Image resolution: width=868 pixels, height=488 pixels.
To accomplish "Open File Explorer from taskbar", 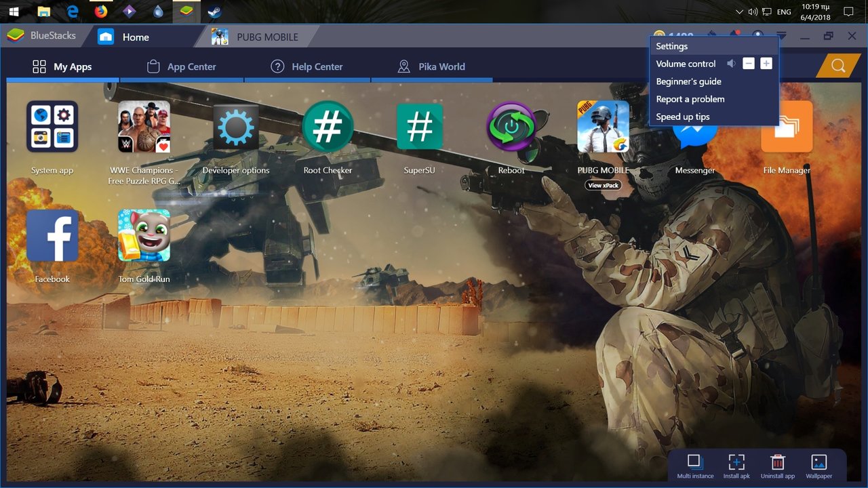I will pos(43,12).
